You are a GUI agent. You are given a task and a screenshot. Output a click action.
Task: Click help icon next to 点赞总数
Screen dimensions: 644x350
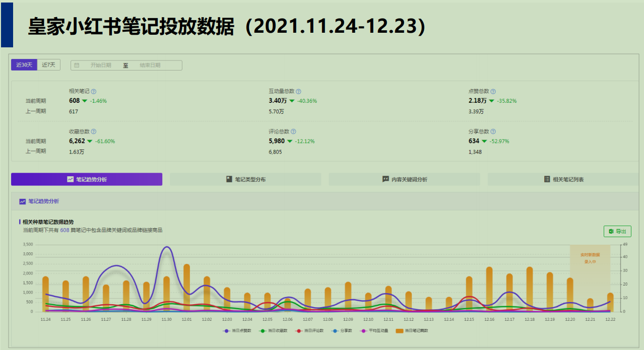(493, 92)
